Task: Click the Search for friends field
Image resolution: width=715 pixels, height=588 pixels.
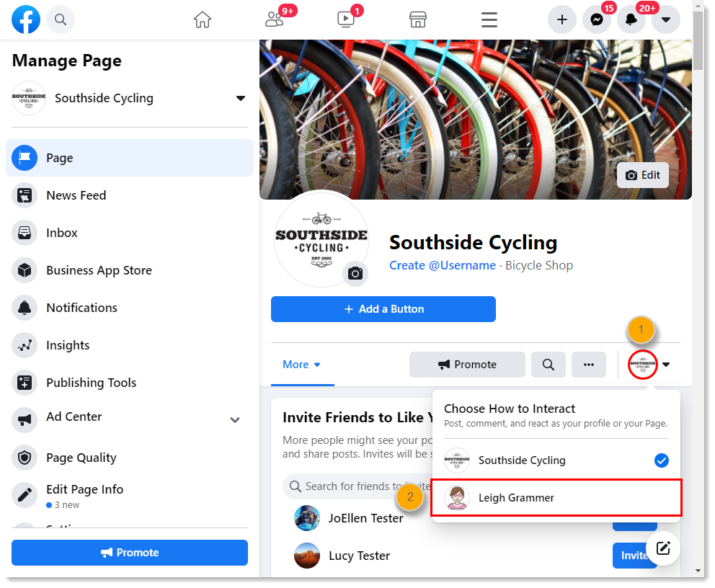Action: tap(357, 486)
